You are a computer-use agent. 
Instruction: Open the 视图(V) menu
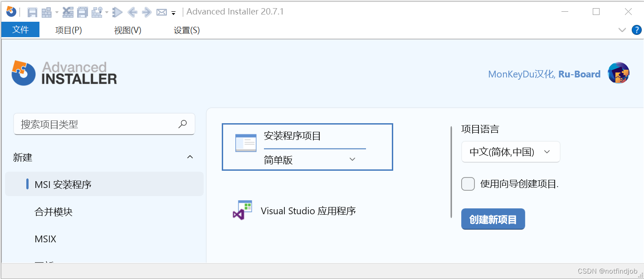127,30
